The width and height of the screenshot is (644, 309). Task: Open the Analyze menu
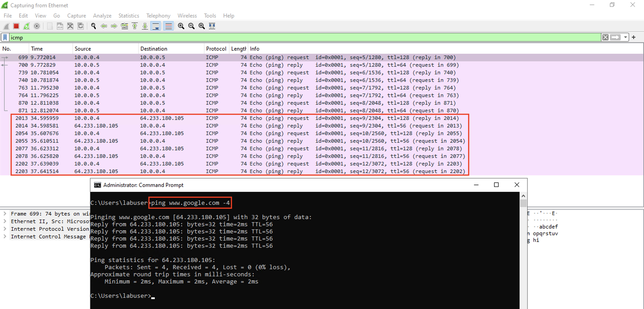click(x=102, y=16)
